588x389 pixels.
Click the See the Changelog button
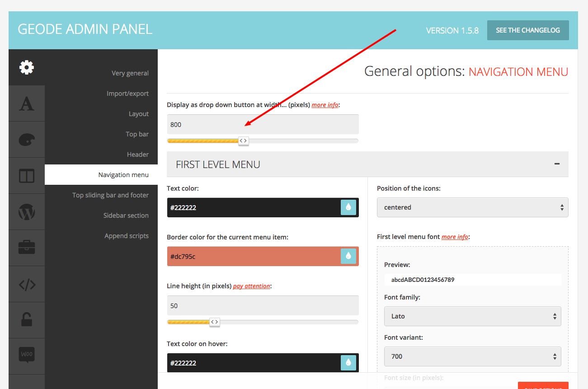[x=528, y=30]
